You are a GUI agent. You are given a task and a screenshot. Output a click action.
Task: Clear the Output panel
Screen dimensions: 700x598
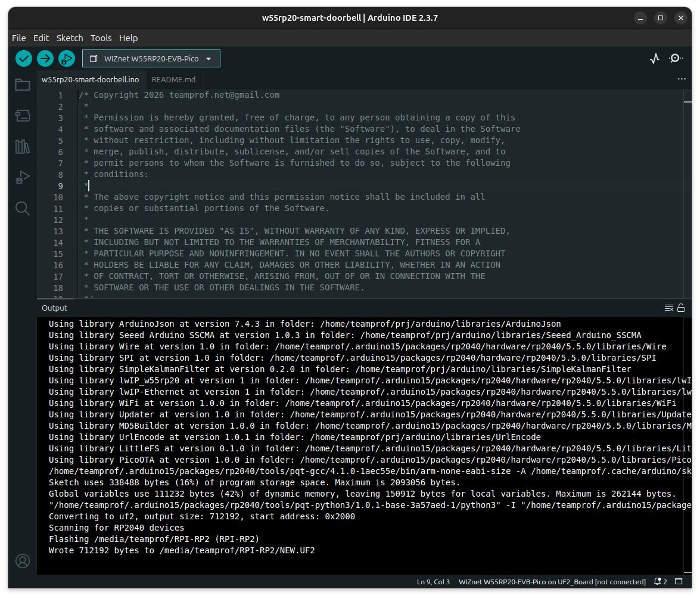pos(669,308)
